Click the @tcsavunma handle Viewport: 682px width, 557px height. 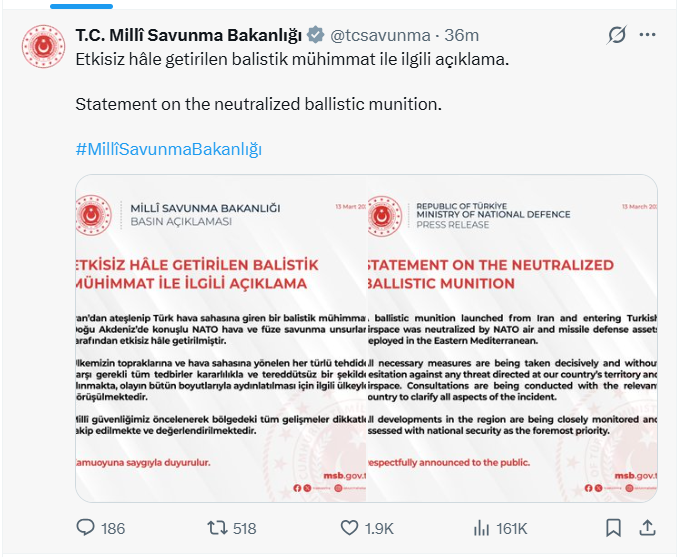(x=379, y=36)
